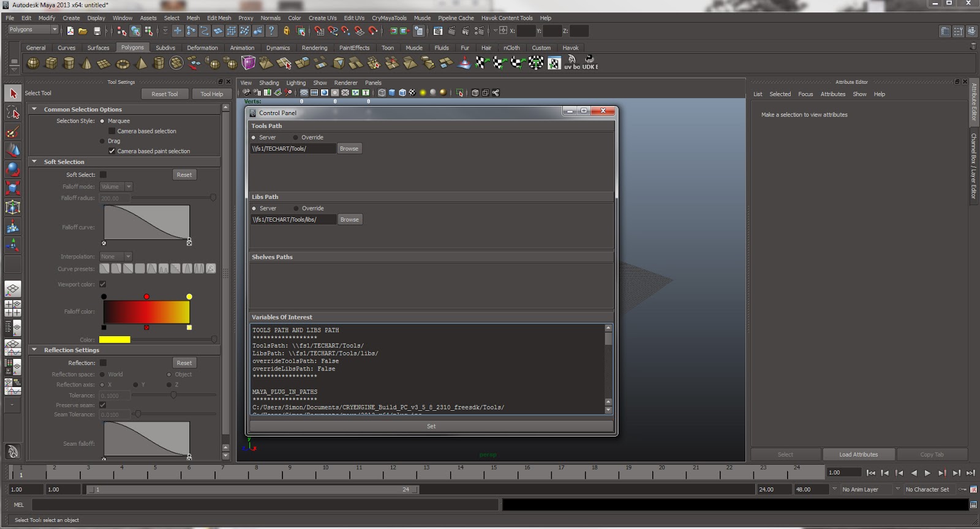Activate the Paint Selection tool in the toolbox

tap(13, 131)
